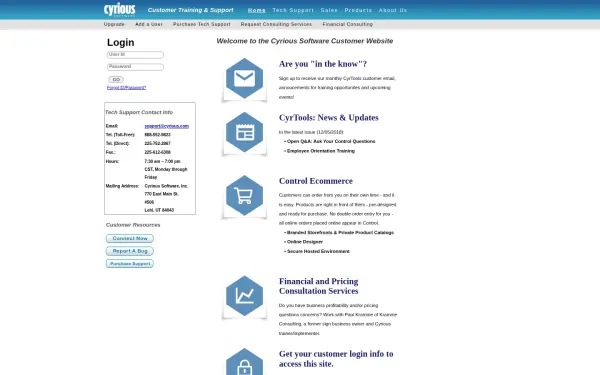Viewport: 600px width, 375px height.
Task: Open the Sales menu item
Action: click(x=329, y=10)
